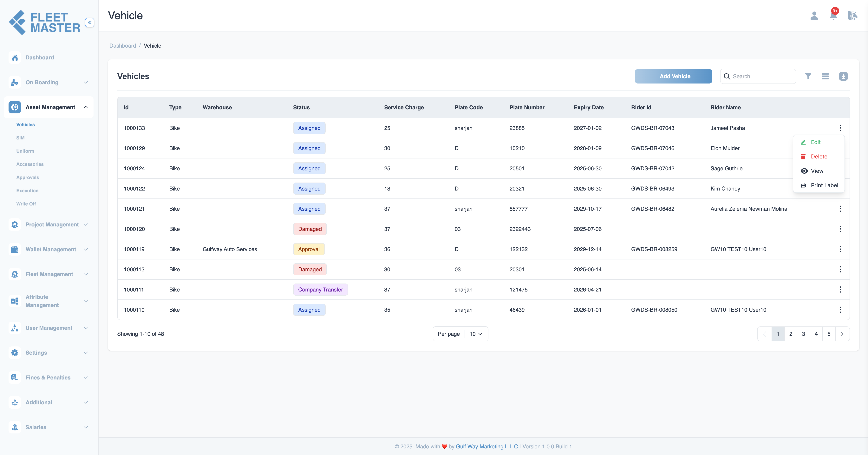
Task: Click rider ID GWDS-BR-07043
Action: [653, 128]
